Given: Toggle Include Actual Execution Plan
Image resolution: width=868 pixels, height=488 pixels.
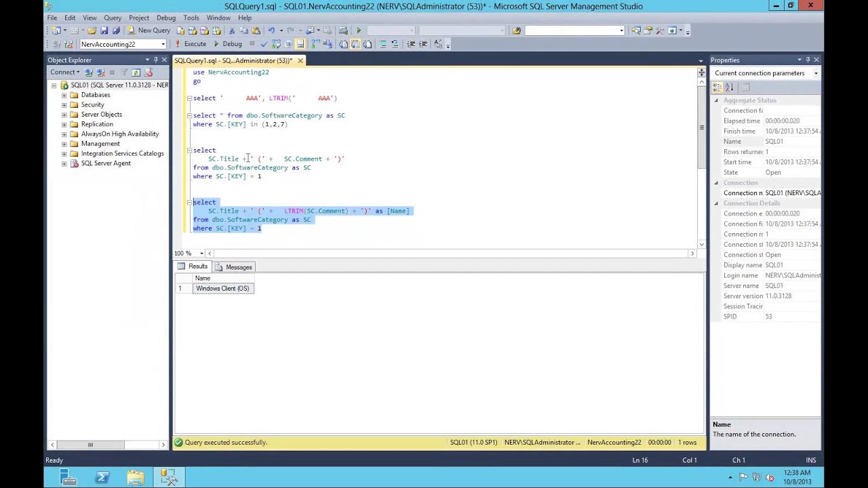Looking at the screenshot, I should click(315, 44).
